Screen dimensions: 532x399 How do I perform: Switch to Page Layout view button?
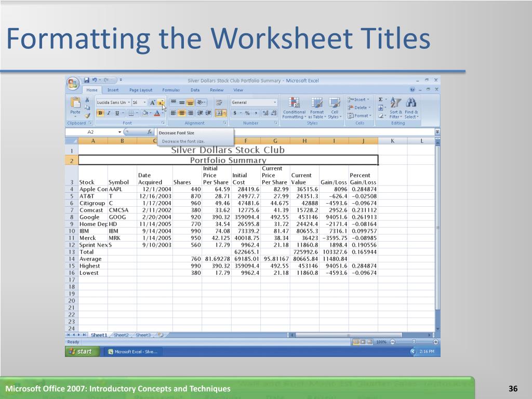coord(363,342)
